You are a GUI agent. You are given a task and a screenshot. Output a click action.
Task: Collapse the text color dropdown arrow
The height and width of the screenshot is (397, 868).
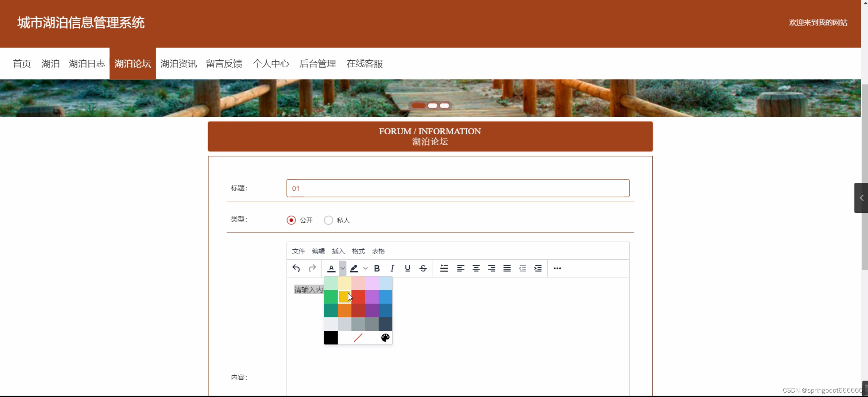[x=343, y=268]
